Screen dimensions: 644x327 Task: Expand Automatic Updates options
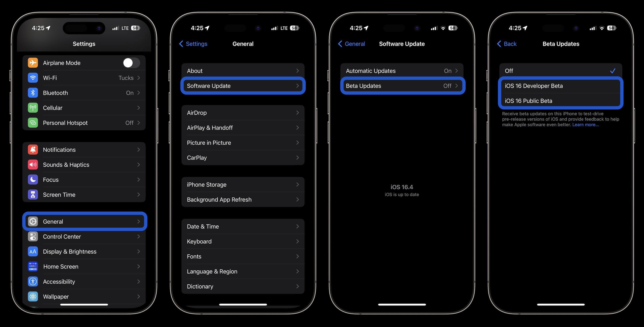coord(402,70)
